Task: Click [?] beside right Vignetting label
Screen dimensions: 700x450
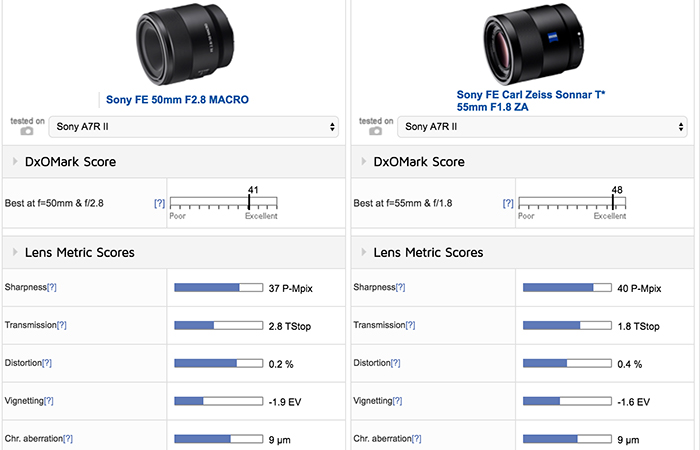Action: coord(397,401)
